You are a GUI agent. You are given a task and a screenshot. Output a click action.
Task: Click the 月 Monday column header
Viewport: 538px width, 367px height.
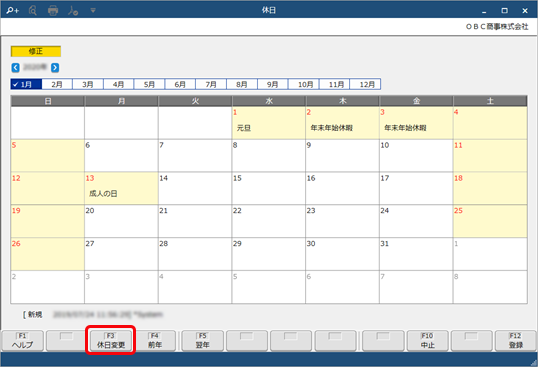coord(121,101)
